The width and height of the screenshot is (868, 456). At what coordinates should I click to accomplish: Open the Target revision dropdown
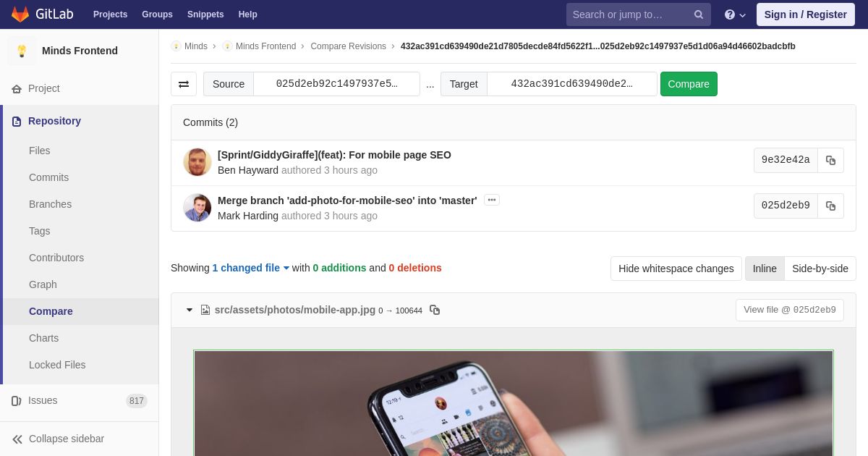571,84
